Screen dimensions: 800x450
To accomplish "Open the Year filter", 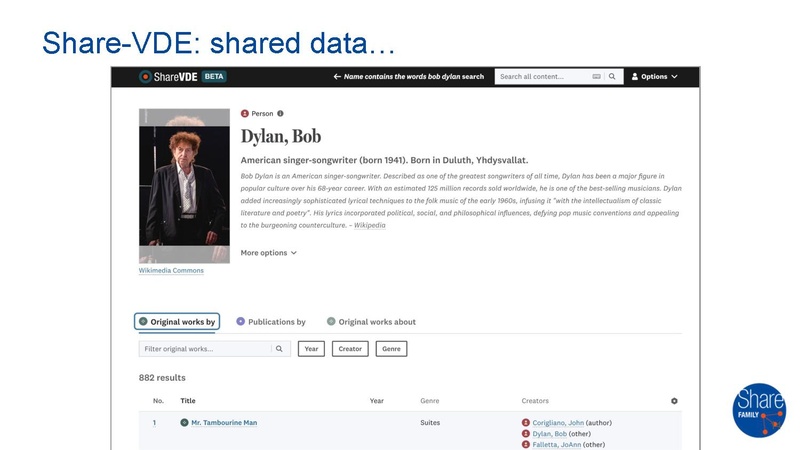I will tap(311, 349).
